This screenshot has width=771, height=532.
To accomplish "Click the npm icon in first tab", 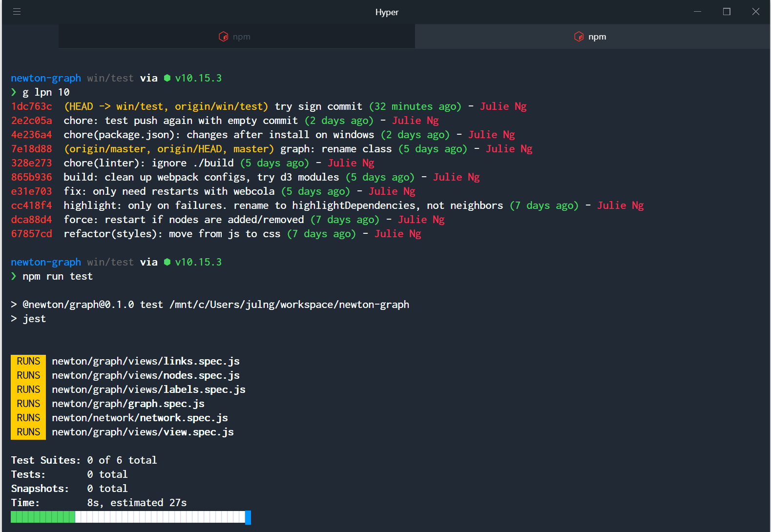I will click(223, 37).
